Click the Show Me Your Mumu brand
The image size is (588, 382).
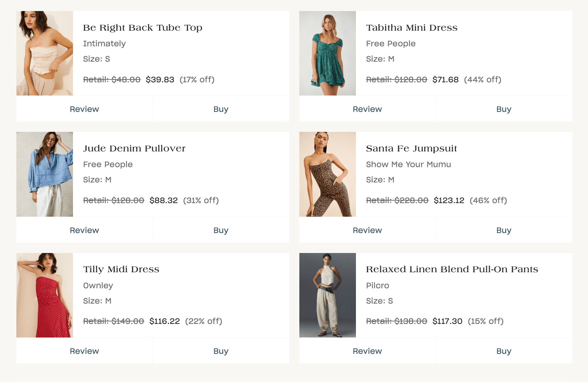[409, 164]
